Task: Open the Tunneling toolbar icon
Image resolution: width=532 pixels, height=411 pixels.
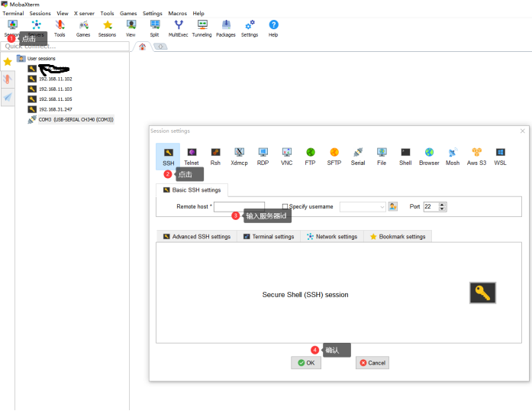Action: pyautogui.click(x=202, y=28)
